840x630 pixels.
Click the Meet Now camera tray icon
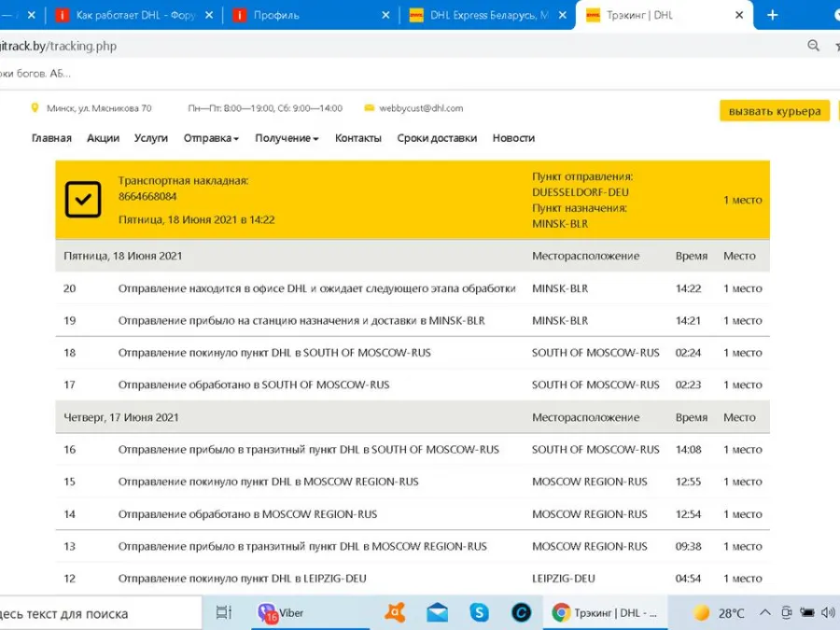click(x=786, y=612)
